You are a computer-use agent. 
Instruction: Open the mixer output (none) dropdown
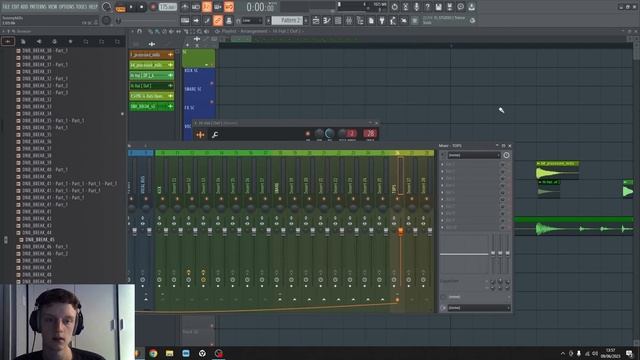[479, 308]
